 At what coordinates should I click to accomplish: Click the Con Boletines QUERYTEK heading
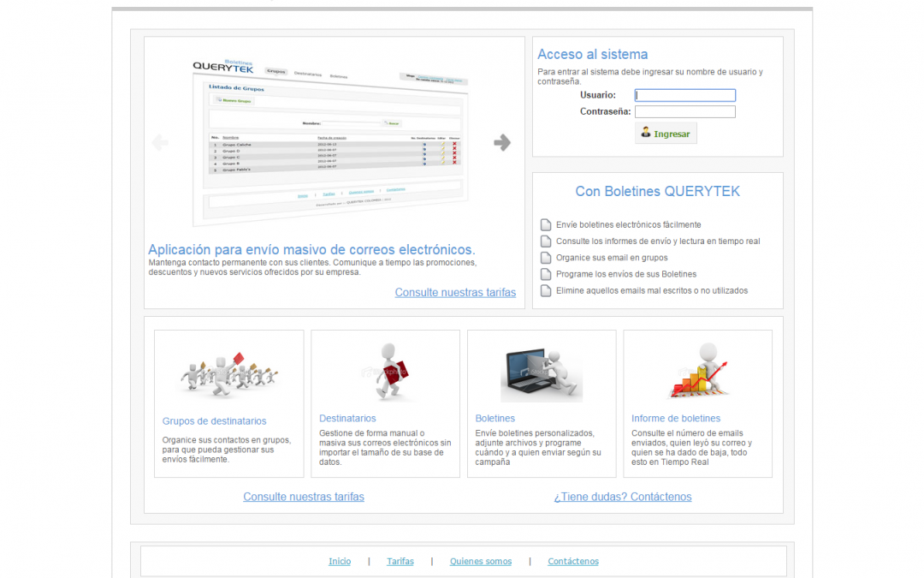(x=657, y=192)
